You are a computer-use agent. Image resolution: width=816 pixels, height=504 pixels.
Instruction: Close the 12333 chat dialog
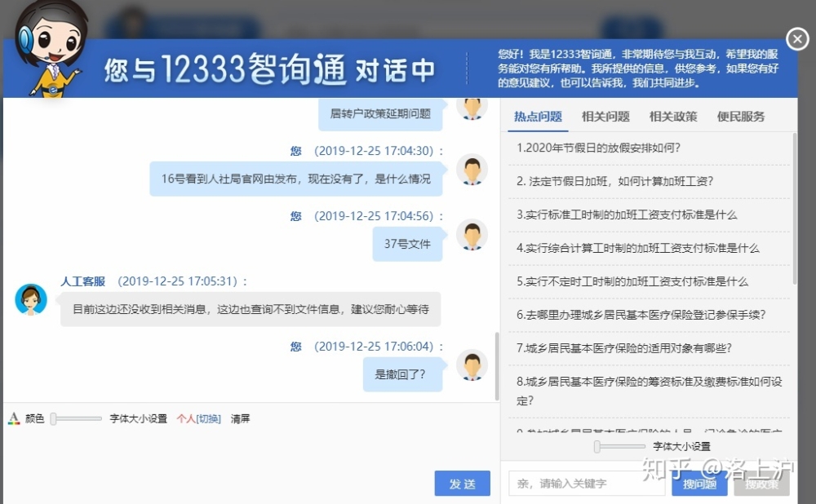[797, 39]
